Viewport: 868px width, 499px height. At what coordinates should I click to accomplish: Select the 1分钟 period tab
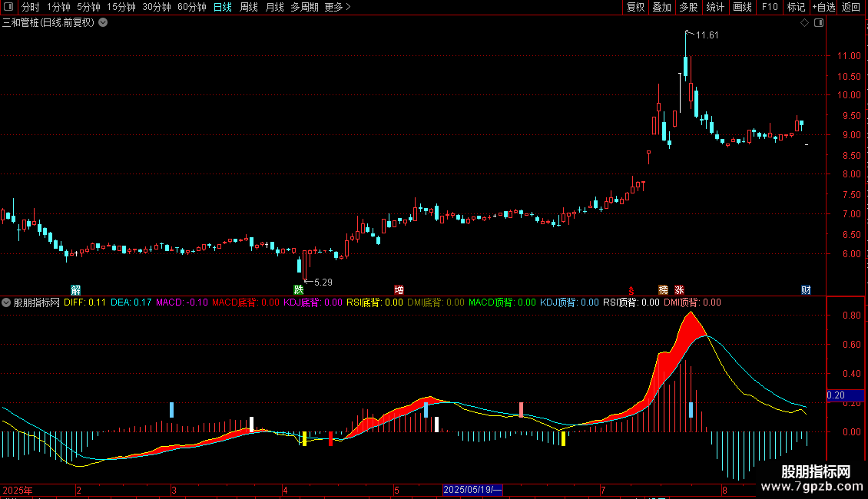click(x=58, y=7)
